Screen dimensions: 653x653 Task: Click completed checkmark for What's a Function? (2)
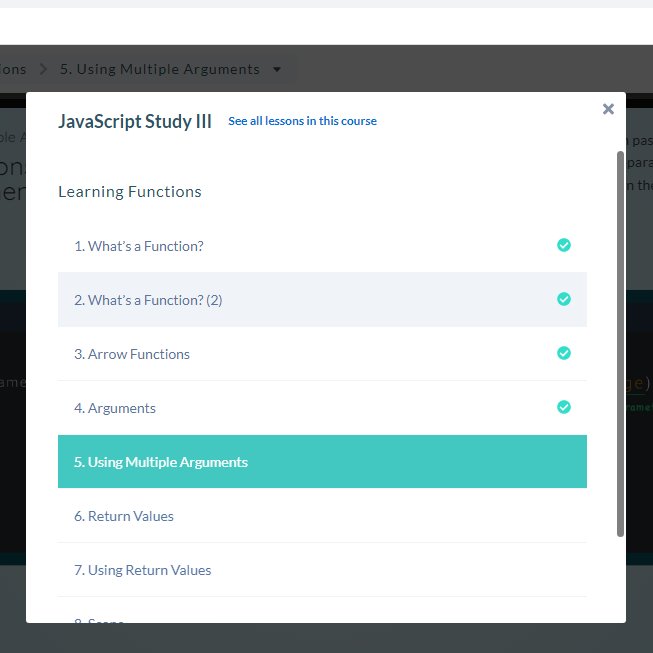(564, 299)
